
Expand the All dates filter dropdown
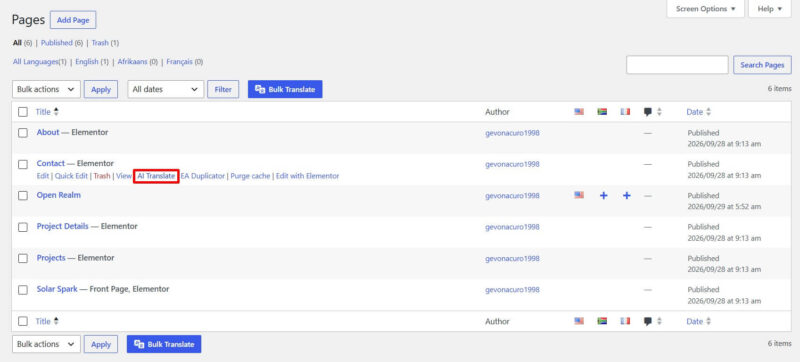165,89
